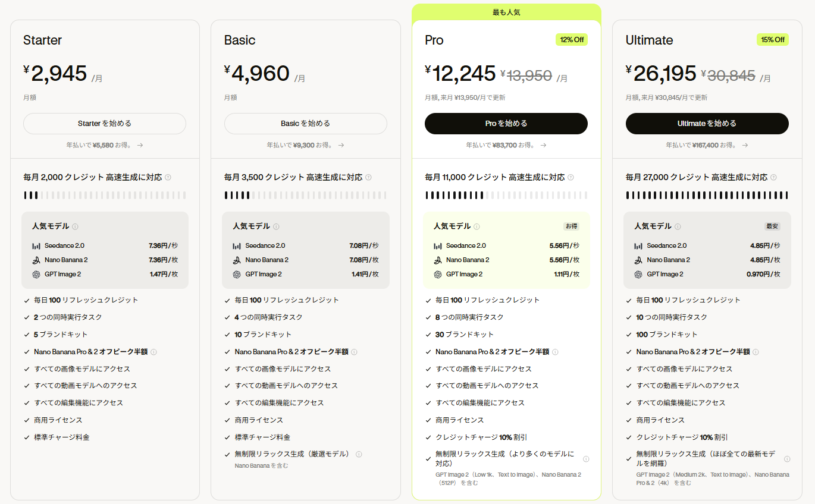Click the ¥2,945 price
Image resolution: width=815 pixels, height=504 pixels.
click(x=55, y=74)
